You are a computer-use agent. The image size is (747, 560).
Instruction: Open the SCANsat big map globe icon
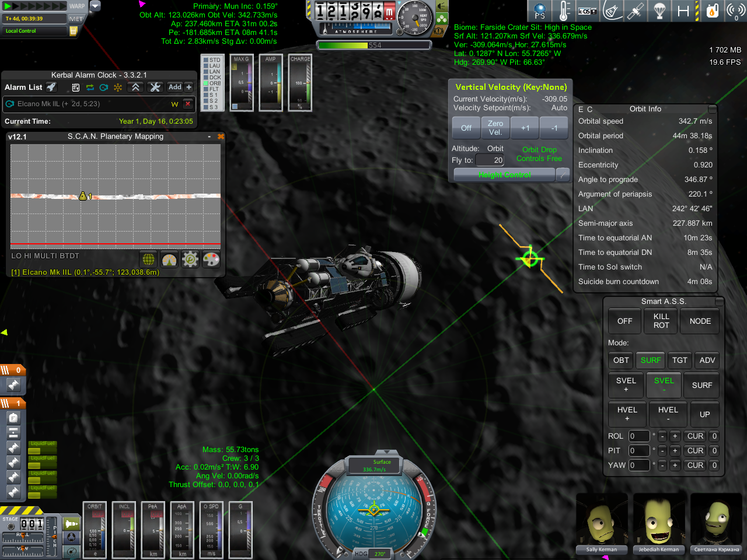pos(149,259)
